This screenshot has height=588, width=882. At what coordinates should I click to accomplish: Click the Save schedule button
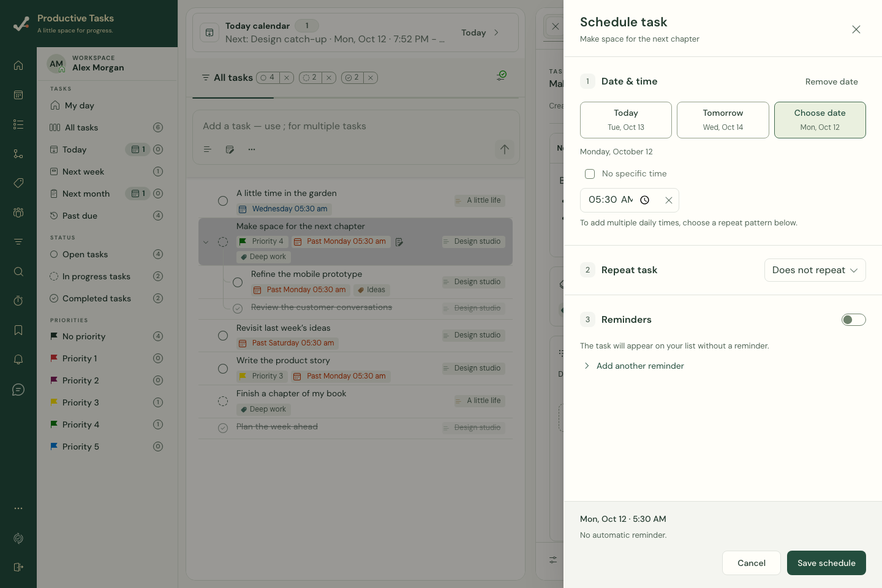(826, 563)
